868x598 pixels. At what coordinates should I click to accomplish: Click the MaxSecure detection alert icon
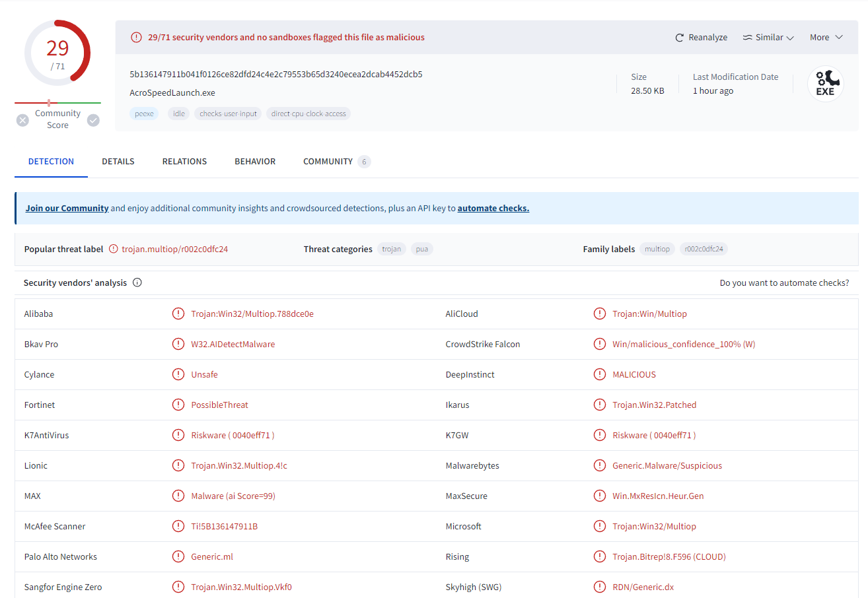coord(600,496)
